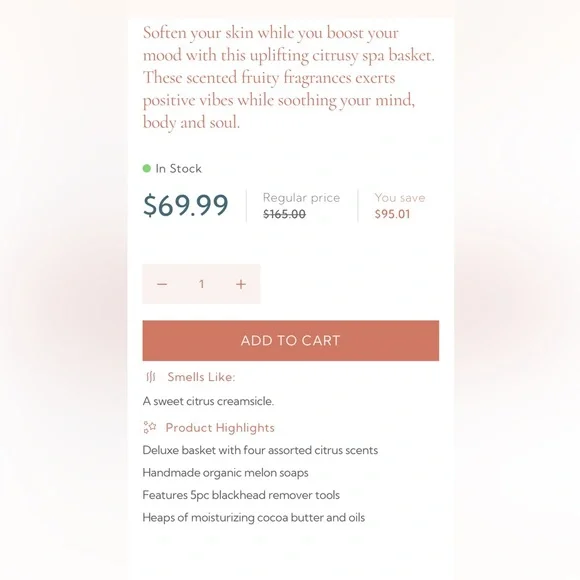Image resolution: width=580 pixels, height=580 pixels.
Task: Click the Handmade organic melon soaps line
Action: tap(225, 473)
